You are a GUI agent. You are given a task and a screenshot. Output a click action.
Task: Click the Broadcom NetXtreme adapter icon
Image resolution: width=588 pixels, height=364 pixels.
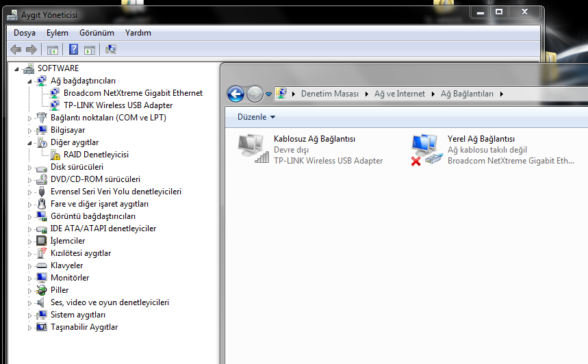tap(55, 92)
